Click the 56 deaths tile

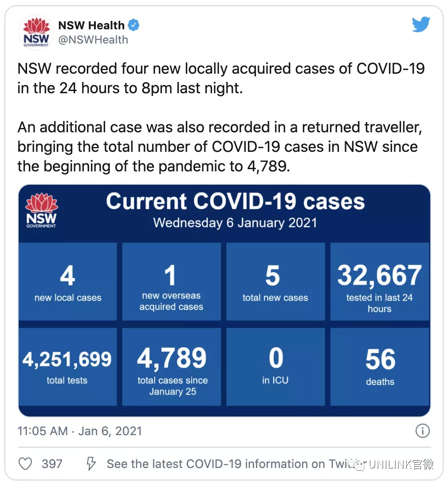coord(380,367)
